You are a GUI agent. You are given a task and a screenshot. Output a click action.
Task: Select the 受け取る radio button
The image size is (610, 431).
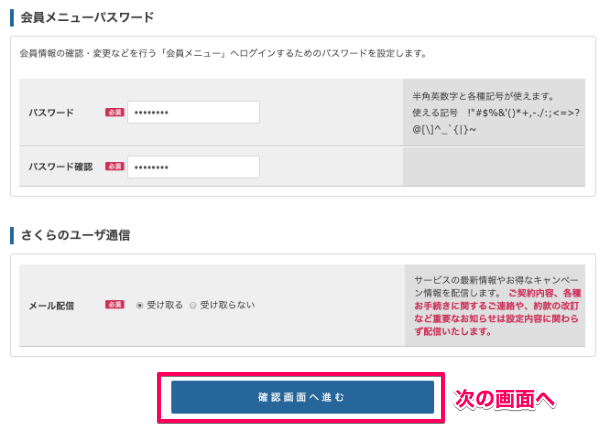pyautogui.click(x=140, y=305)
